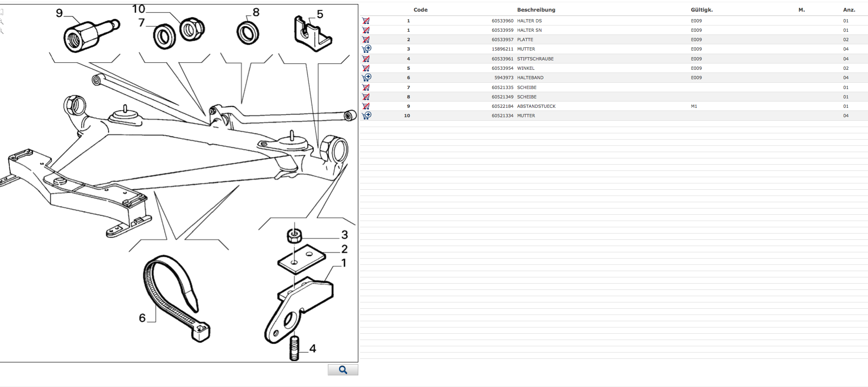Click callout number 6 in the diagram
The height and width of the screenshot is (387, 868).
click(x=142, y=318)
